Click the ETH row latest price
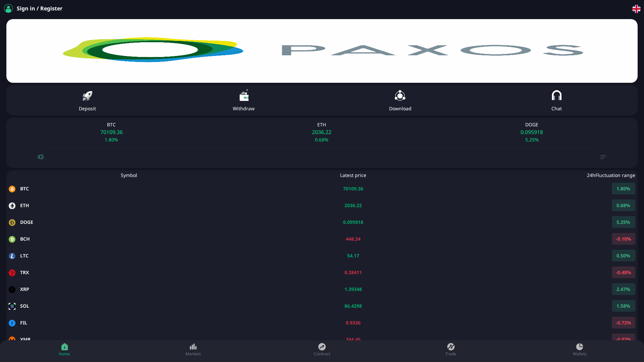 pyautogui.click(x=353, y=205)
